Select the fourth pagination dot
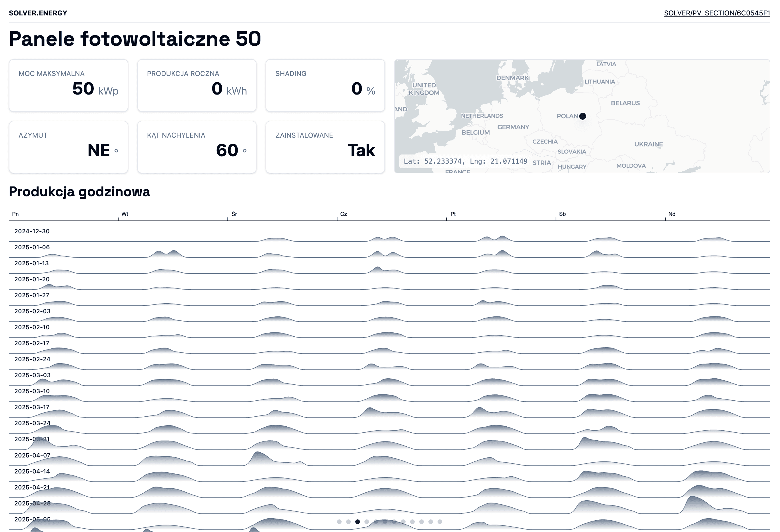 point(367,522)
